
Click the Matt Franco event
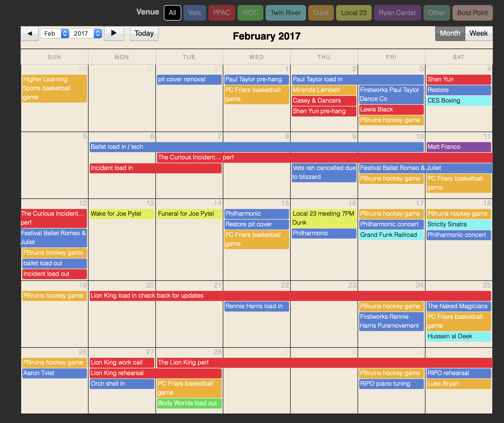(x=458, y=147)
